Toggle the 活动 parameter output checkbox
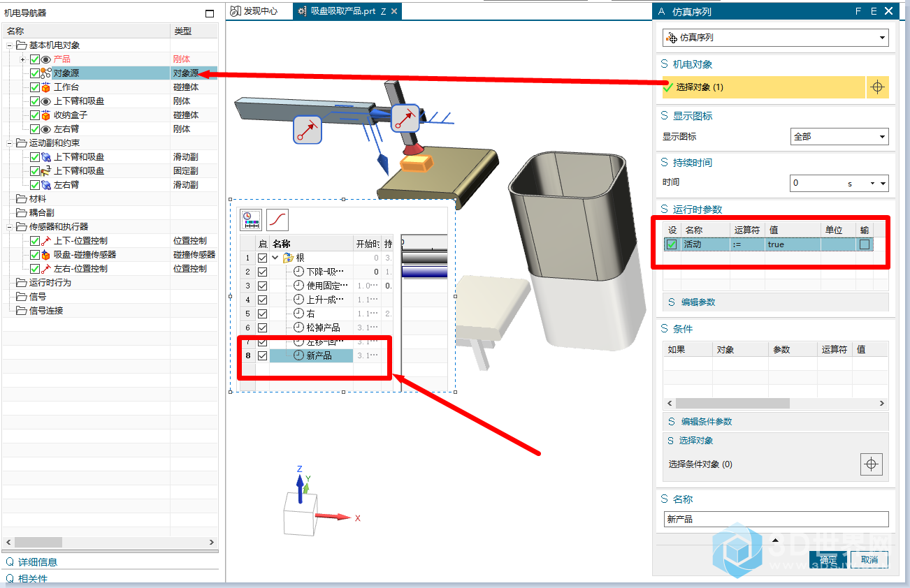The height and width of the screenshot is (588, 910). click(x=865, y=244)
